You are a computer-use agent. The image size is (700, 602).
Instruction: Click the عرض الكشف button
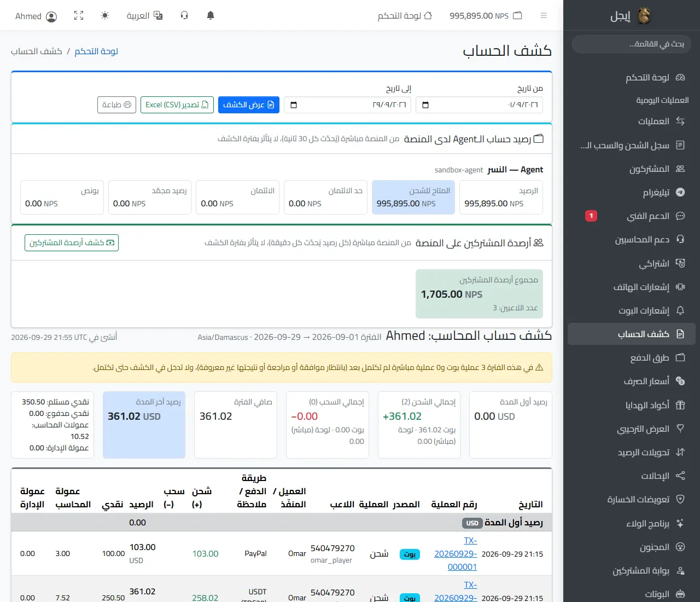(249, 105)
